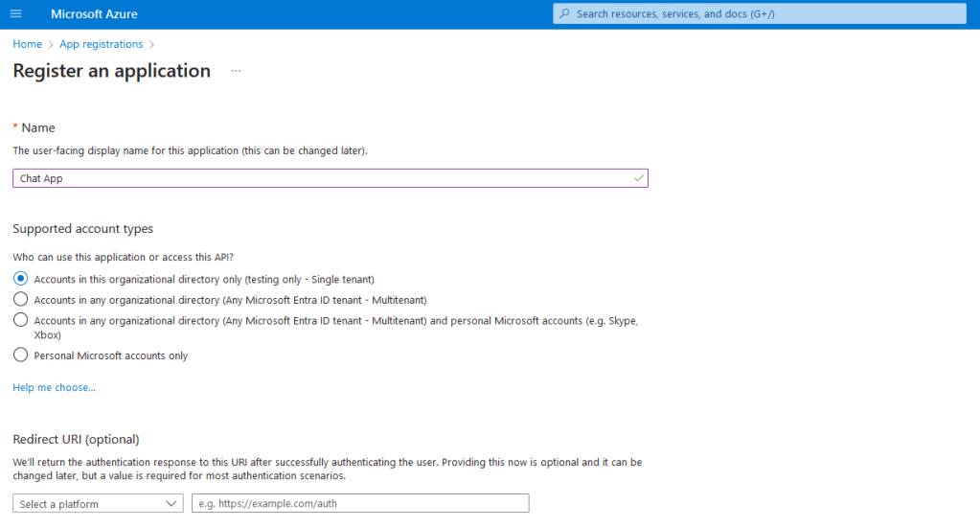Select the Single tenant account type option

[x=21, y=279]
